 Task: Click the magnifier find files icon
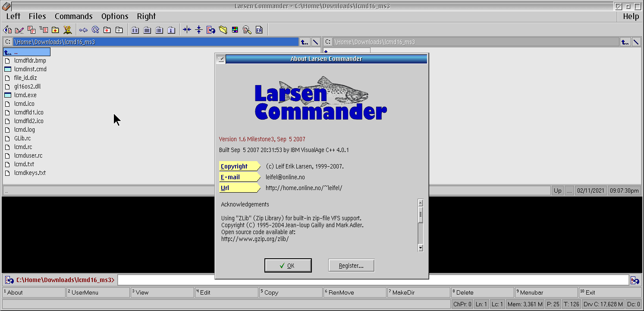[x=247, y=30]
